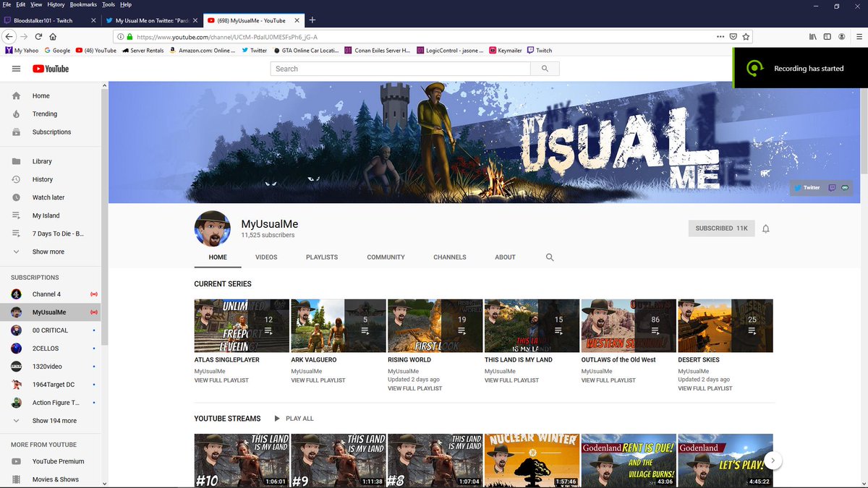Open the GTA Online Car Locations bookmark
868x488 pixels.
tap(307, 51)
